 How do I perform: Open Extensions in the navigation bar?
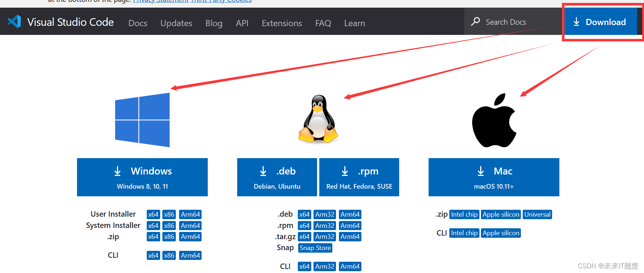[x=282, y=23]
